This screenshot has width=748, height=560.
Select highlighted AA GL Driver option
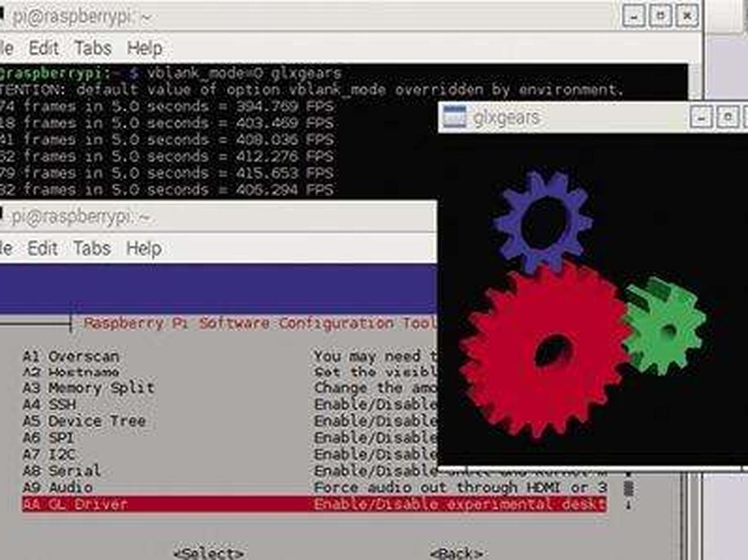(x=315, y=504)
